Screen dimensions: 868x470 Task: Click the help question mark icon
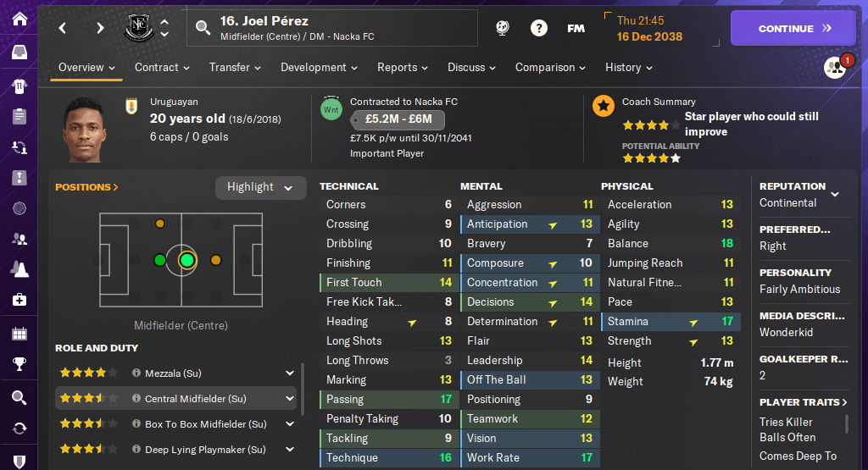(538, 28)
